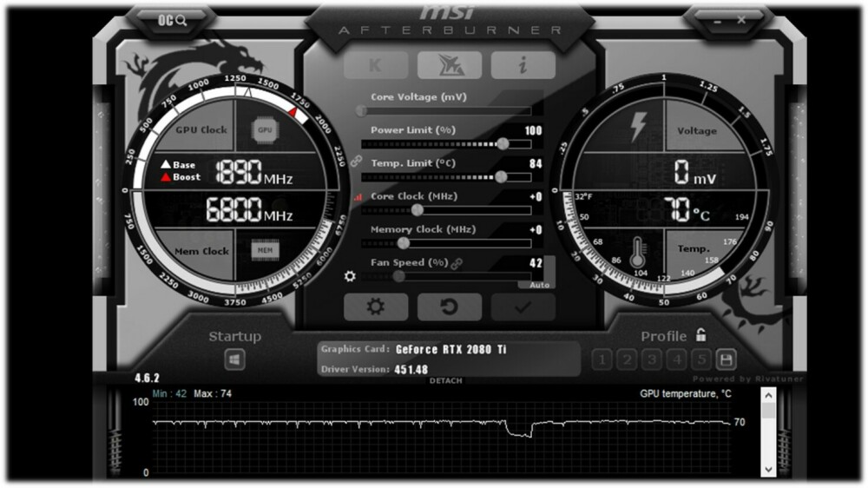Toggle the power and temp limit link icon
This screenshot has width=868, height=488.
point(356,162)
